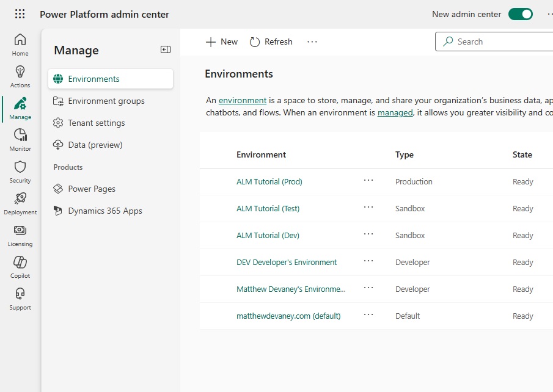Open the Deployment rocket section
This screenshot has height=392, width=553.
[x=20, y=203]
